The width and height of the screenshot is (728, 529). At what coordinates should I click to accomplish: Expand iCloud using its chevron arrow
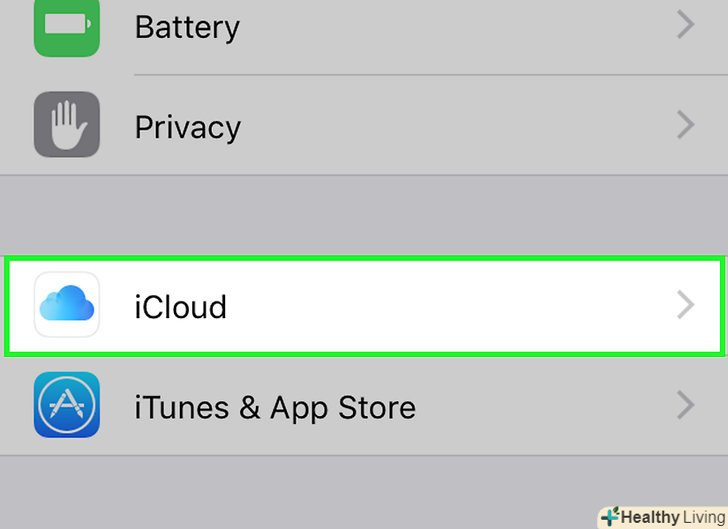(685, 305)
